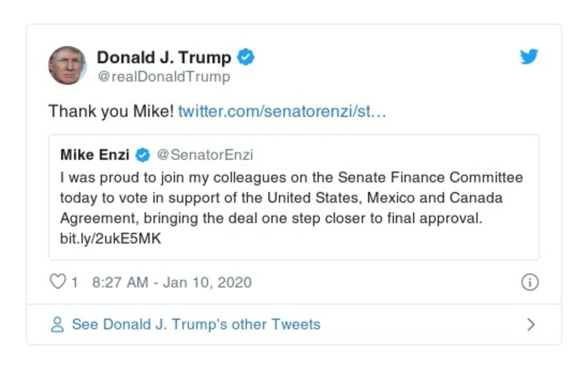Viewport: 588px width, 369px height.
Task: Click the Twitter bird logo
Action: click(529, 57)
